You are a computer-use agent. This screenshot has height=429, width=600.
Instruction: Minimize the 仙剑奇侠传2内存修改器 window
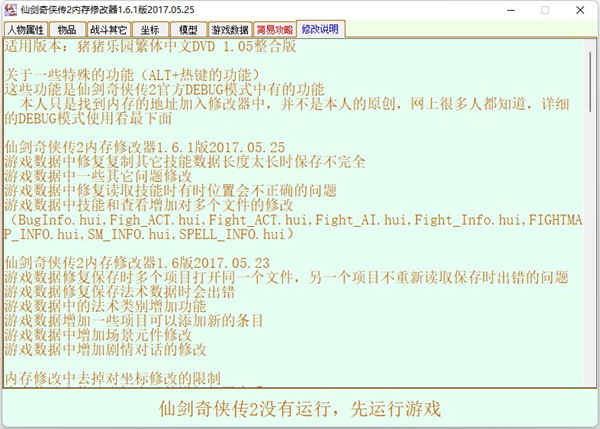click(x=511, y=10)
